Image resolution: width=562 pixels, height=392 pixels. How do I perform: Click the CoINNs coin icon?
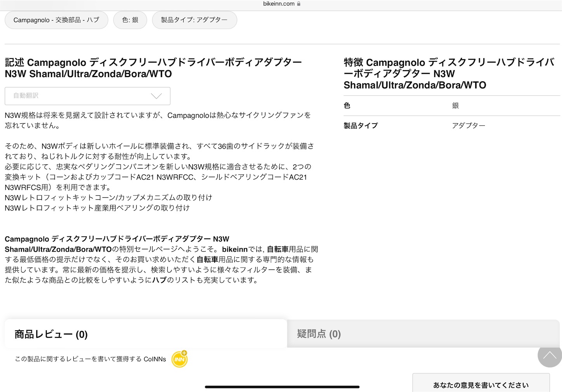click(x=180, y=359)
